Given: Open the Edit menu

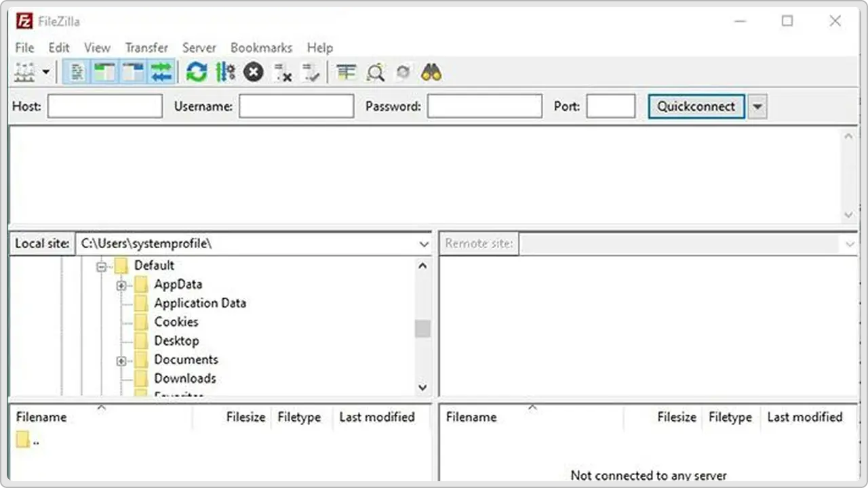Looking at the screenshot, I should (59, 47).
